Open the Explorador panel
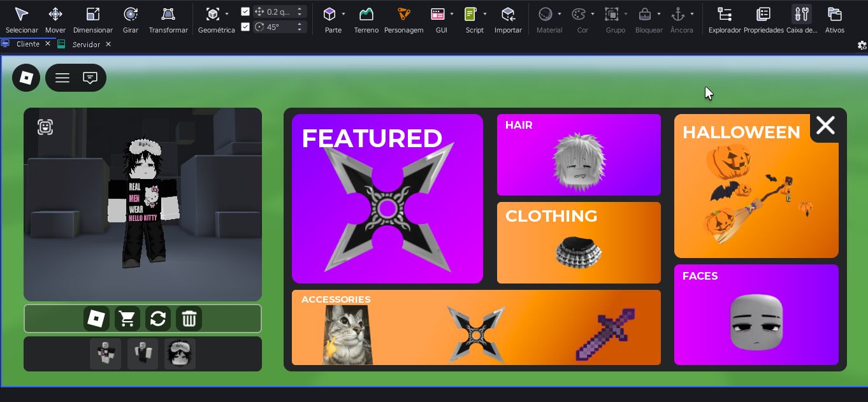The image size is (868, 402). (x=725, y=20)
